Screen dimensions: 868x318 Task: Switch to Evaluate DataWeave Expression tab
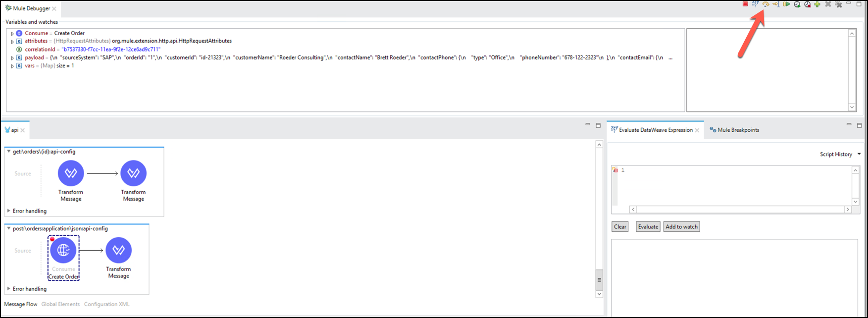[x=656, y=130]
